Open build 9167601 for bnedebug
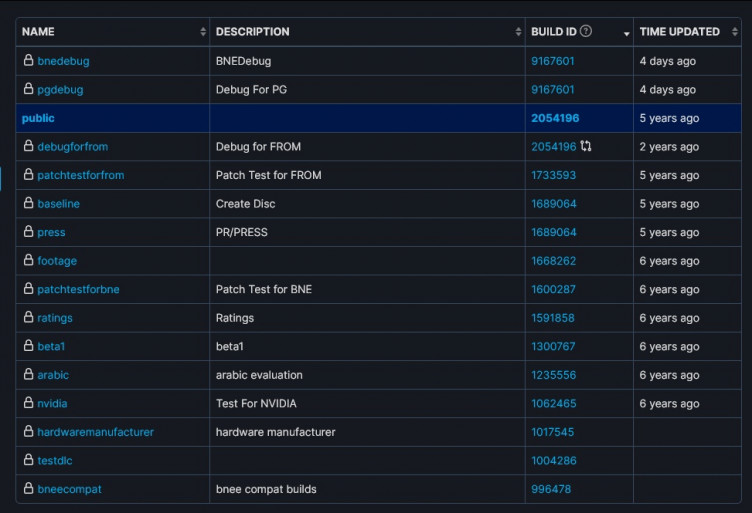Screen dimensions: 752x513 (x=552, y=61)
